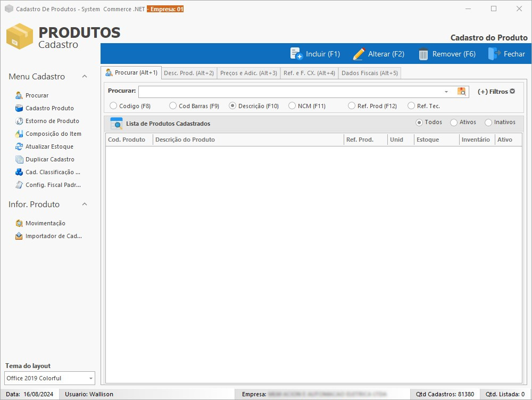This screenshot has width=532, height=400.
Task: Select the Codigo (F8) radio option
Action: [x=113, y=106]
